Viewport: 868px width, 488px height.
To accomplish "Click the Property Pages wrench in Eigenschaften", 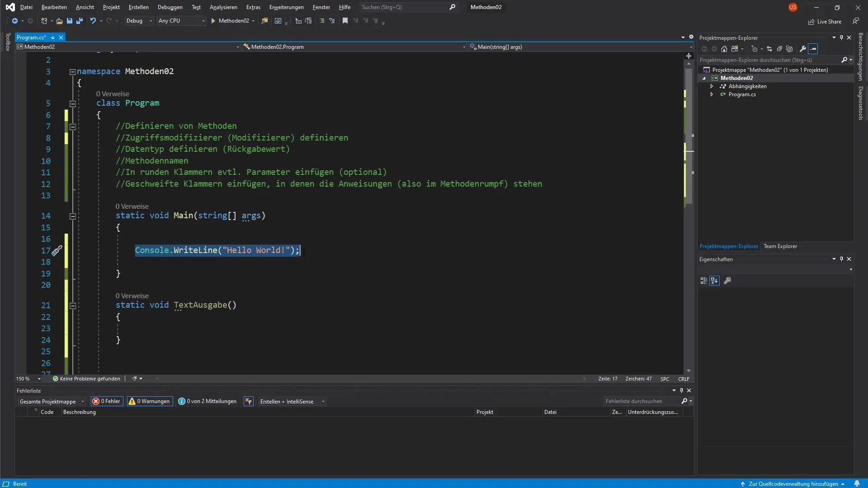I will point(727,281).
